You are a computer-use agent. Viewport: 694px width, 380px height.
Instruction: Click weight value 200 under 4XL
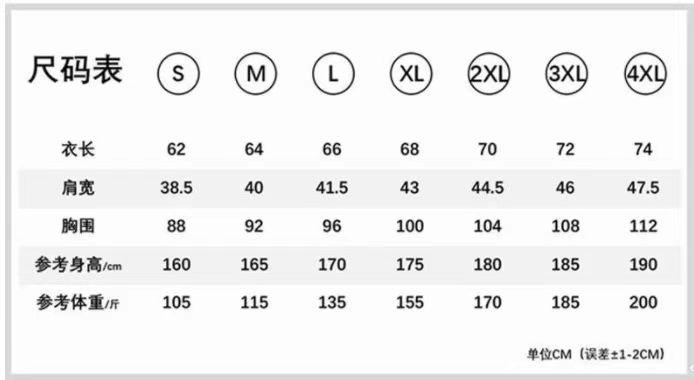644,303
